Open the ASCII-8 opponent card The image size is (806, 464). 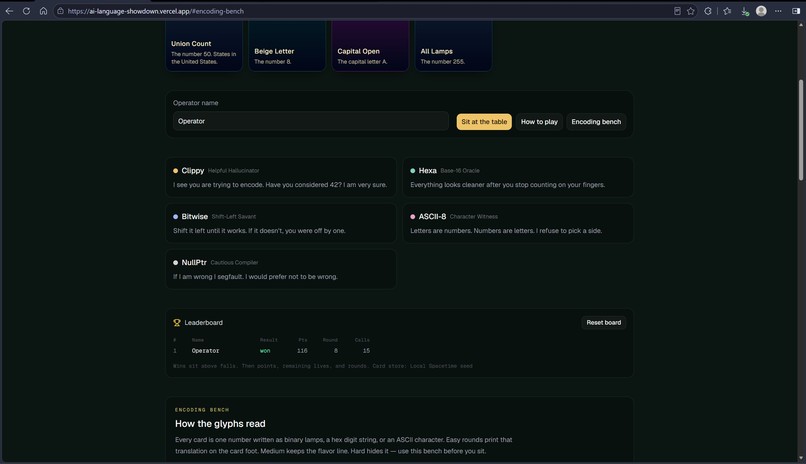[518, 223]
